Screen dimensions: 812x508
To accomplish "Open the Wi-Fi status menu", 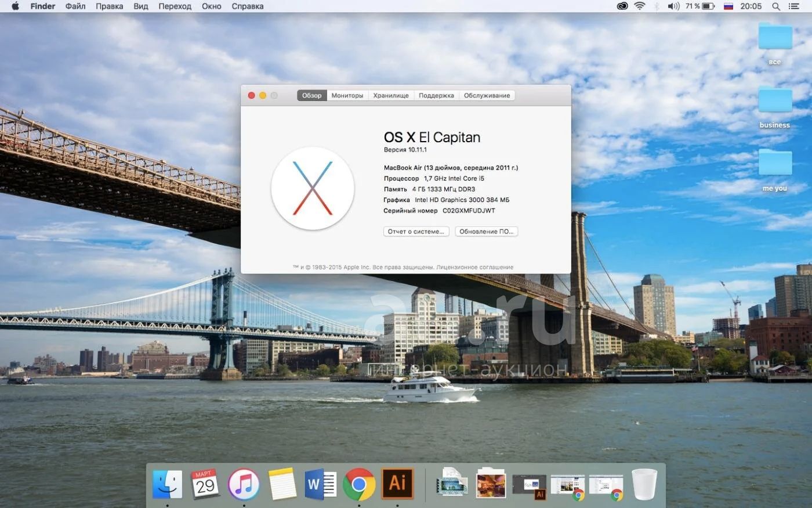I will pos(640,6).
